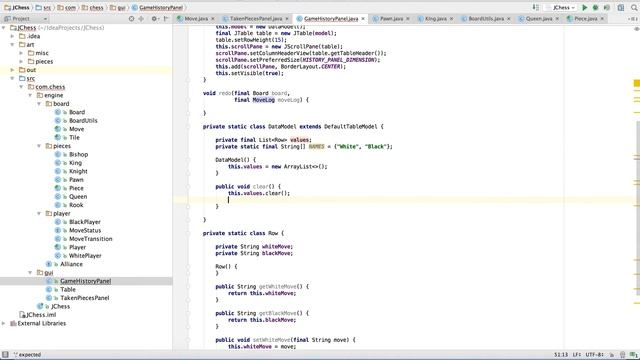Select TakenPiecesPanel in project tree
The image size is (640, 360).
(84, 298)
